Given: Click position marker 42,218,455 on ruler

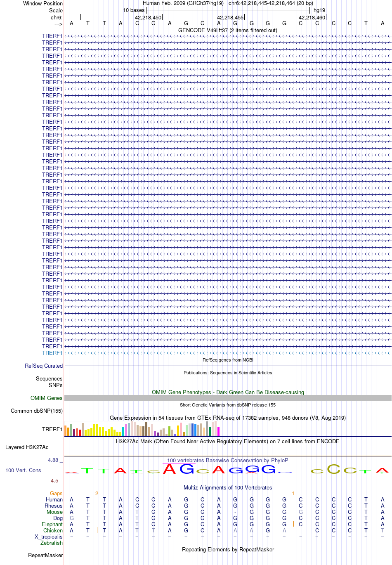Looking at the screenshot, I should click(x=230, y=18).
